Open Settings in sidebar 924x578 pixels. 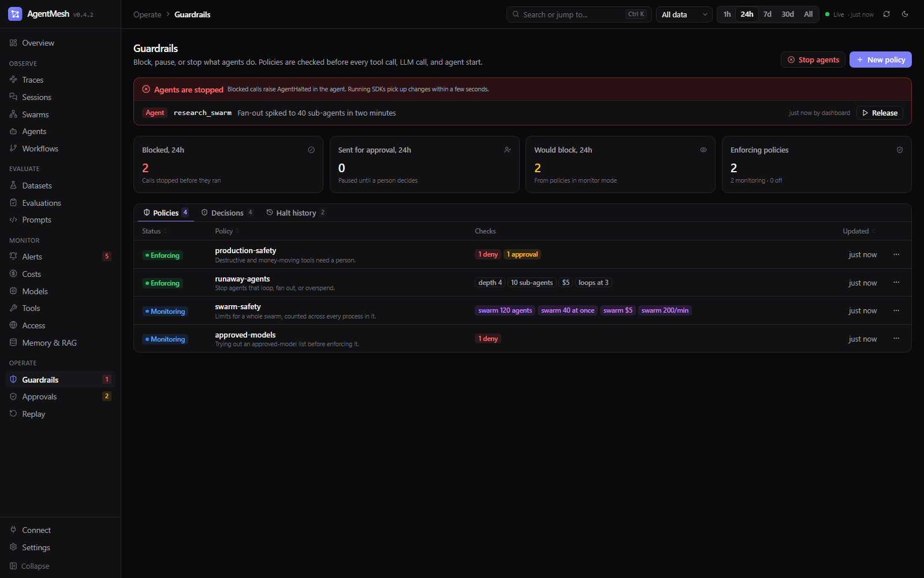click(60, 547)
